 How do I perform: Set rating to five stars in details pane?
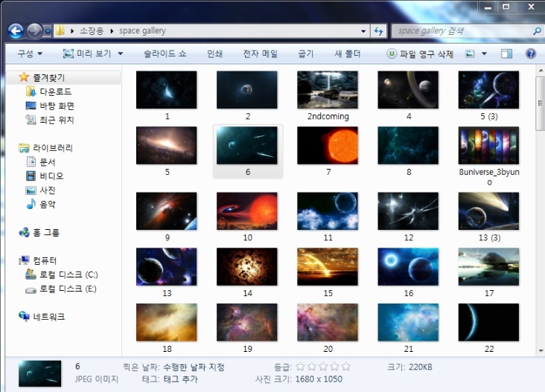tap(345, 367)
